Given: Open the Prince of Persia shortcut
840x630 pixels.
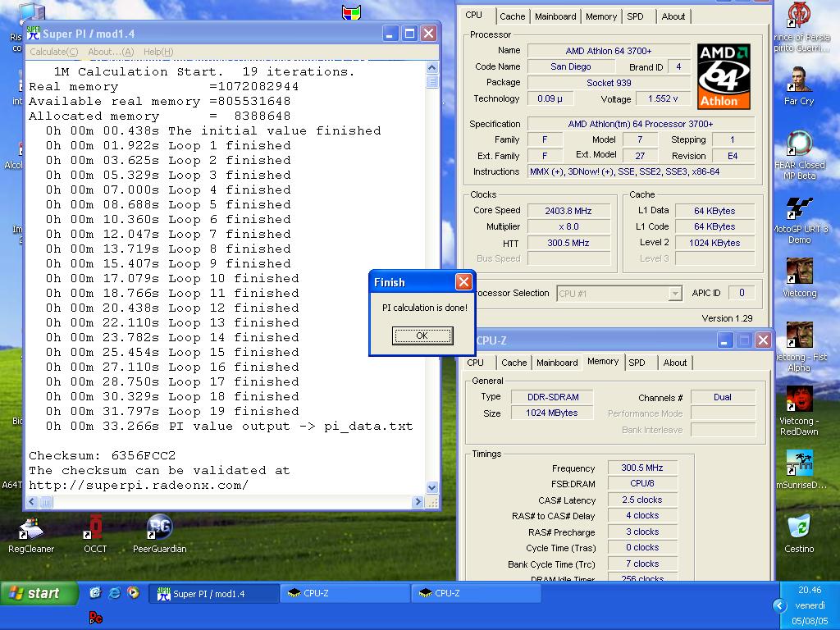Looking at the screenshot, I should pos(801,27).
